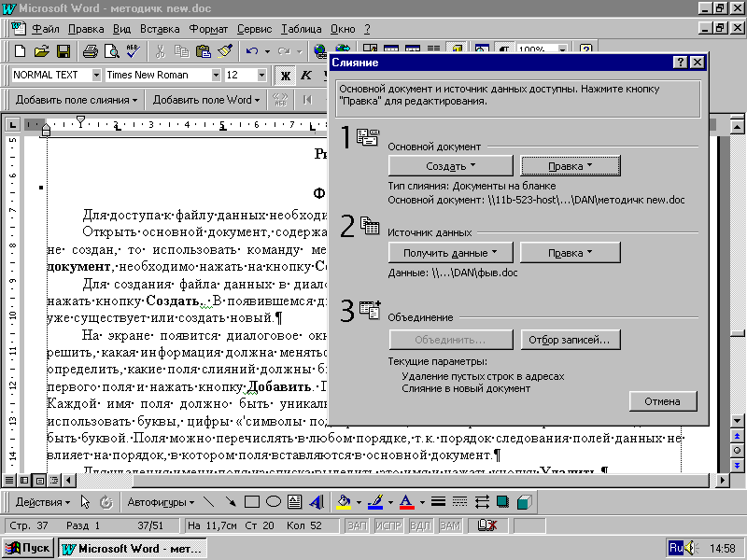
Task: Activate the Format Painter brush
Action: pyautogui.click(x=225, y=50)
